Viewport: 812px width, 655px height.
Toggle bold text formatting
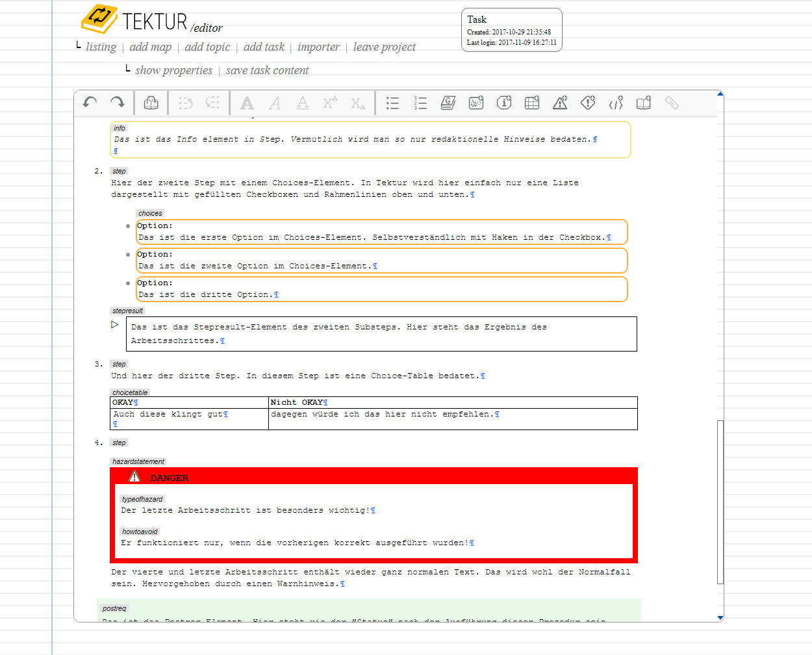(247, 103)
